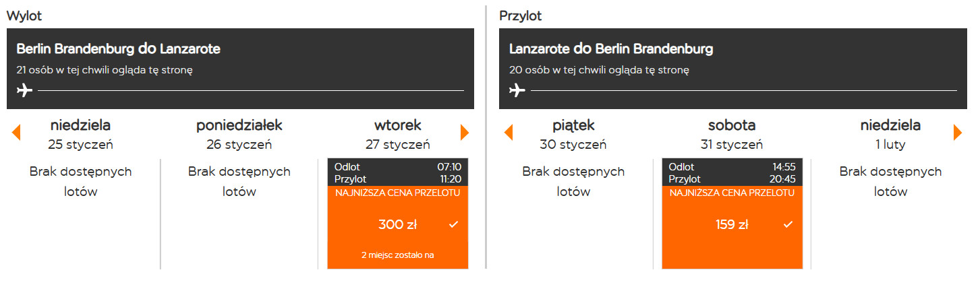
Task: Choose the 159 zł return fare
Action: point(732,225)
